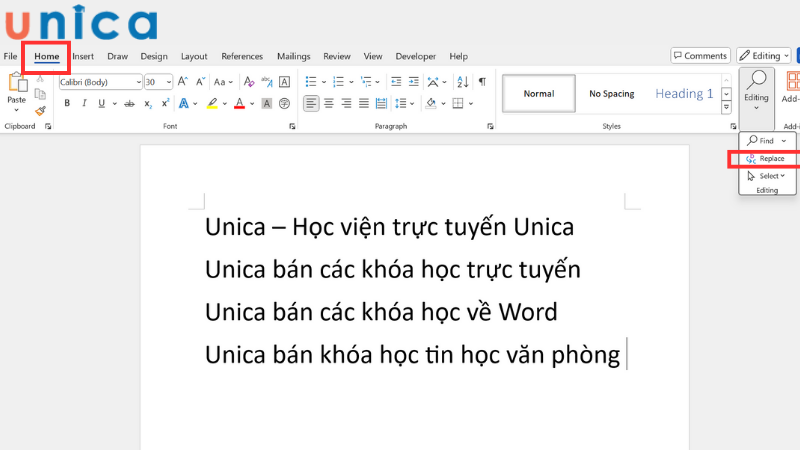Click the enclose characters icon
Screen dimensions: 800x450
click(x=284, y=104)
